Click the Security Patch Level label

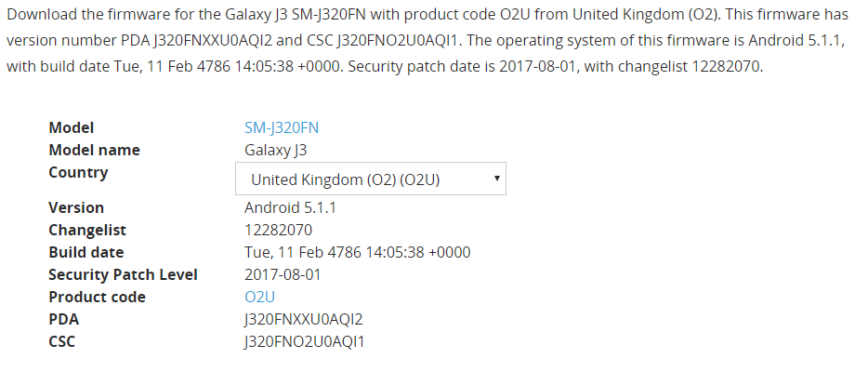tap(123, 274)
